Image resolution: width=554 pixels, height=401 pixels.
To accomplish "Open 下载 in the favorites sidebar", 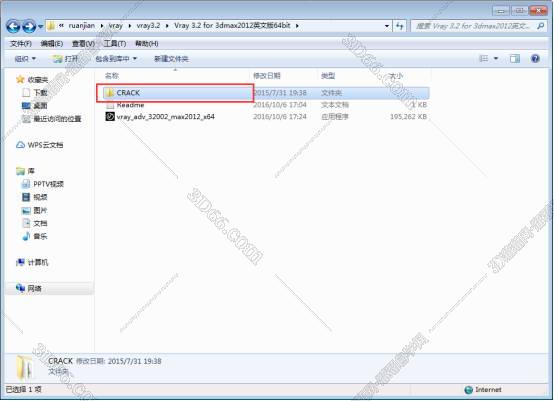I will (x=35, y=93).
